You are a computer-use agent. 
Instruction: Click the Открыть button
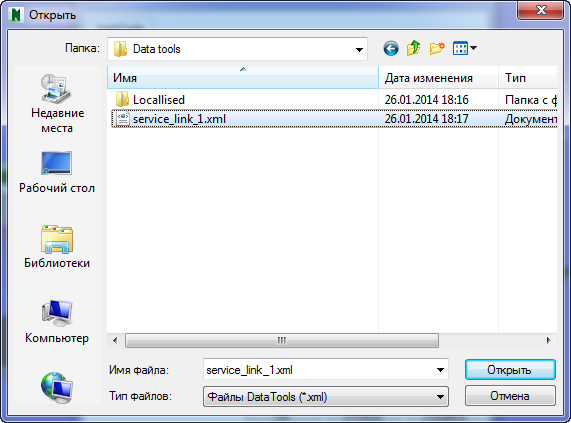pos(510,370)
